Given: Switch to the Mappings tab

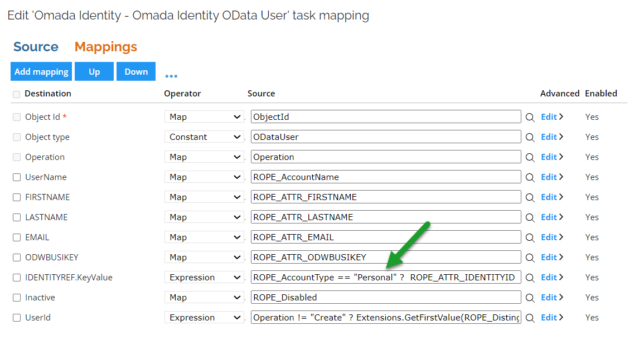Looking at the screenshot, I should tap(105, 47).
